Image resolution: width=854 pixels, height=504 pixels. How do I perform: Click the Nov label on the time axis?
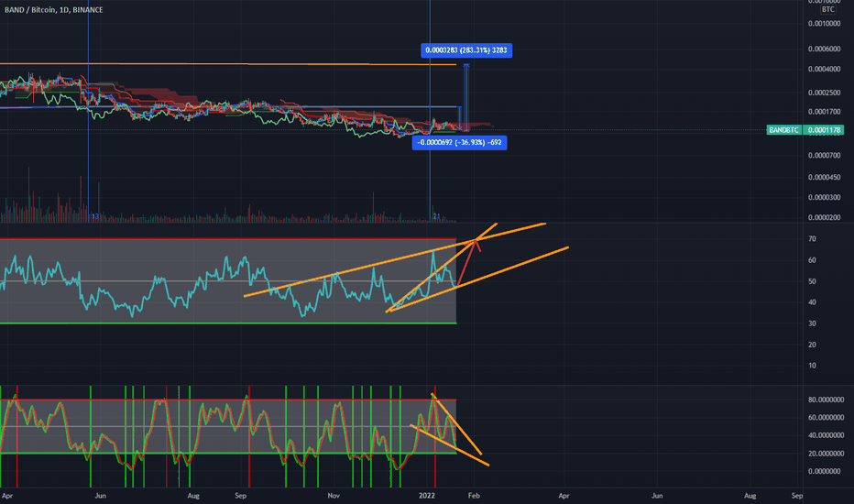coord(334,496)
